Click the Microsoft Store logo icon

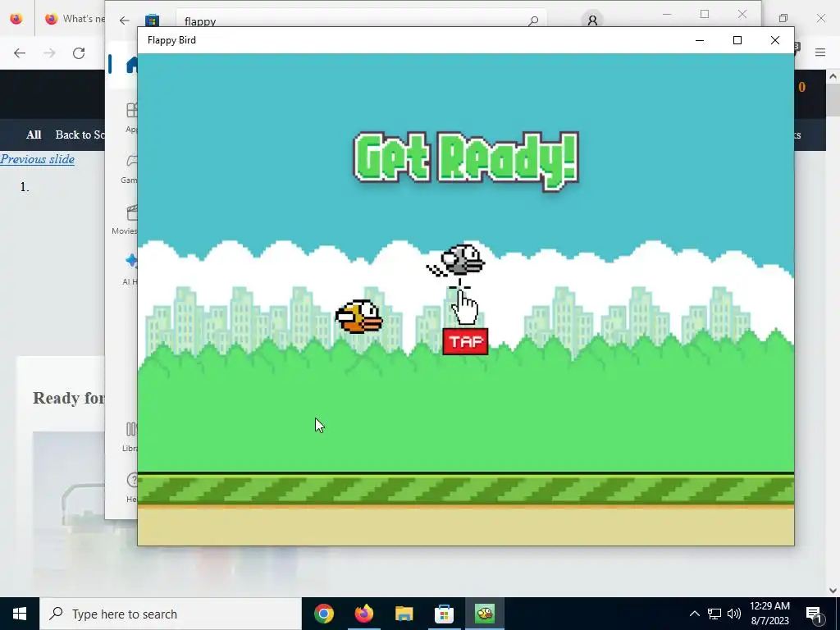tap(152, 21)
